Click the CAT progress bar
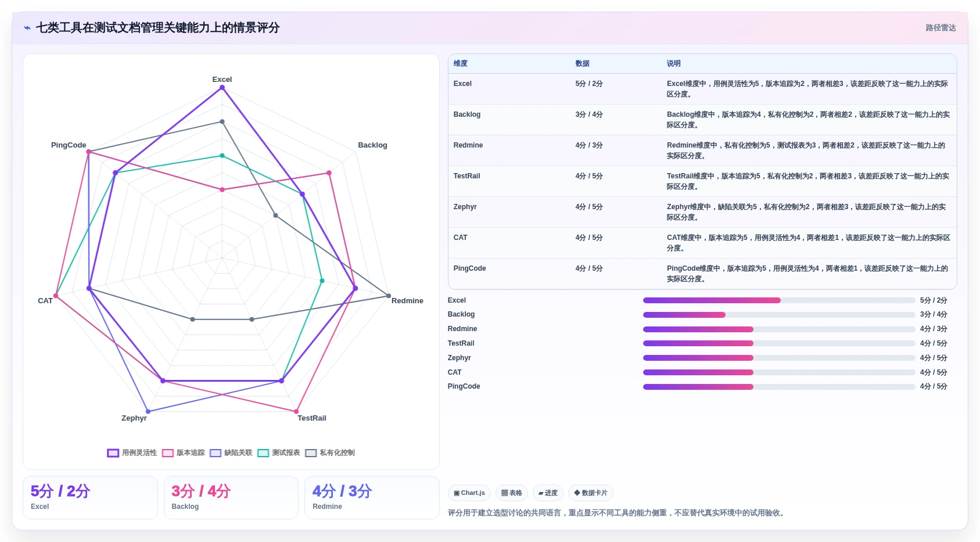The width and height of the screenshot is (980, 542). point(779,372)
